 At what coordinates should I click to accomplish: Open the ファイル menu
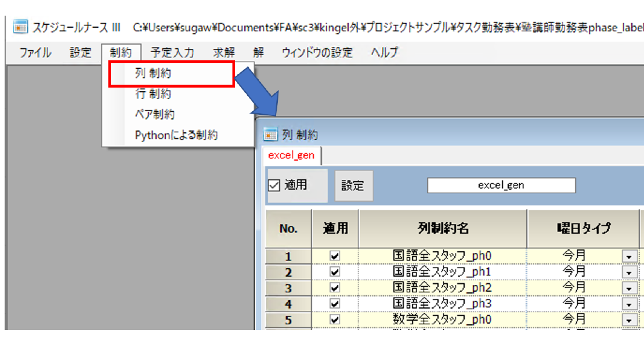pyautogui.click(x=35, y=53)
